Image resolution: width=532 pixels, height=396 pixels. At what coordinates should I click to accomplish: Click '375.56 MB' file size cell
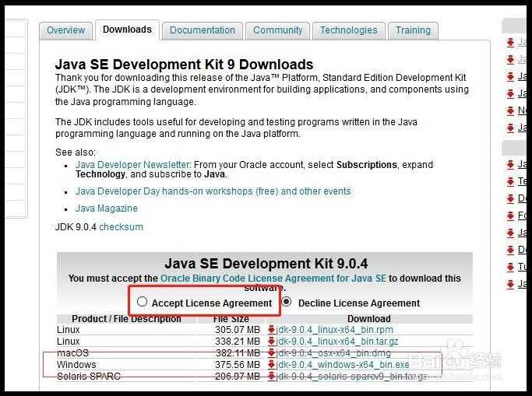(238, 365)
